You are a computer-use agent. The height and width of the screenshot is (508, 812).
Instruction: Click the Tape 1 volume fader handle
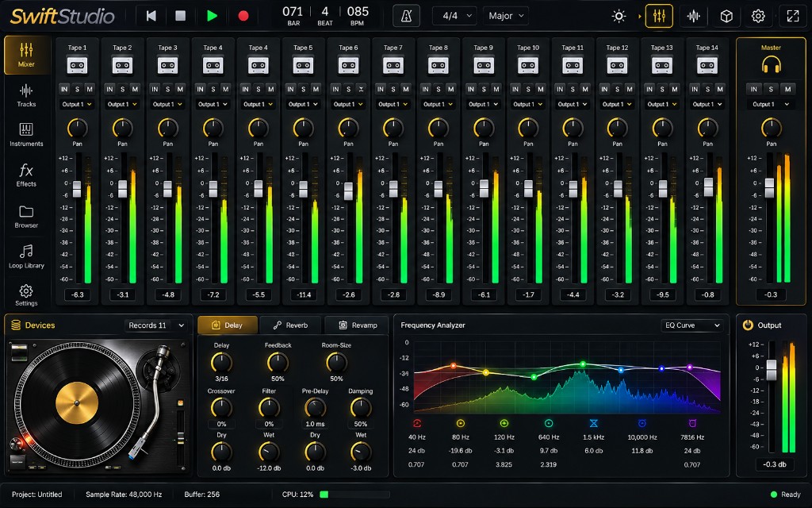coord(77,189)
